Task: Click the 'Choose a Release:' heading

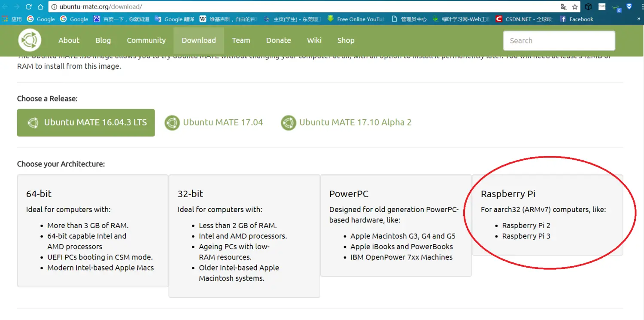Action: [47, 99]
